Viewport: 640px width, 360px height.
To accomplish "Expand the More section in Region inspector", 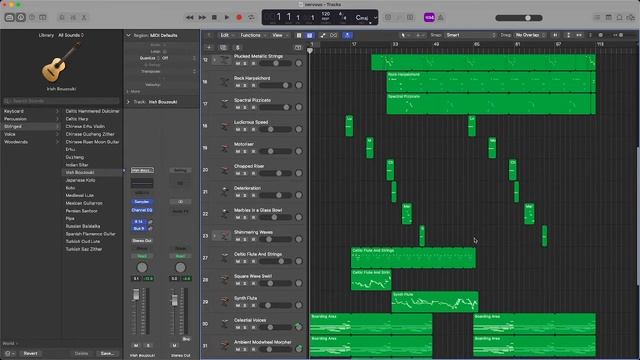I will pos(133,91).
